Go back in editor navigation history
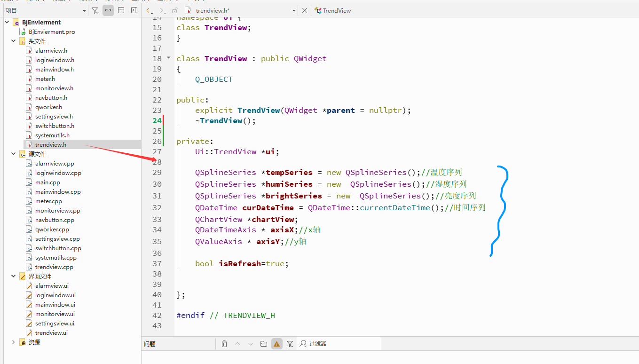639x364 pixels. click(x=150, y=10)
